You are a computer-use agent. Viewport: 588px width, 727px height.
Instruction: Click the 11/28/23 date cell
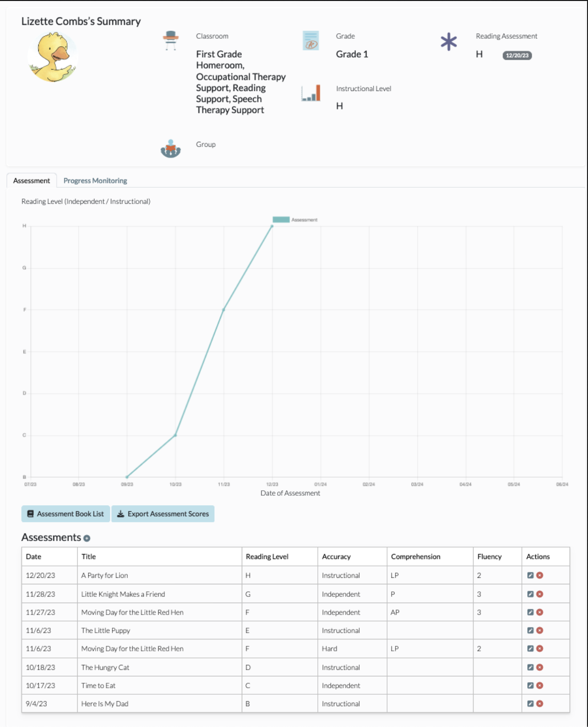pyautogui.click(x=49, y=594)
